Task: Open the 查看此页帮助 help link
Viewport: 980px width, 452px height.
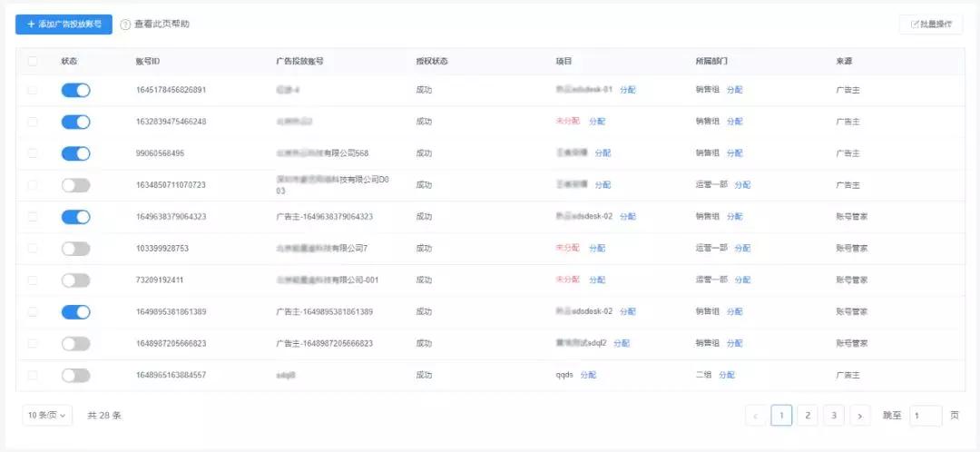Action: pyautogui.click(x=155, y=25)
